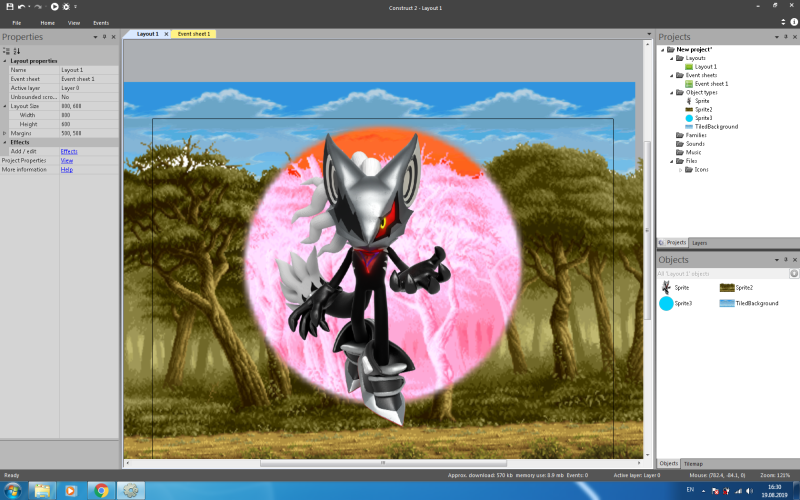Open the quick access toolbar customize dropdown
This screenshot has height=500, width=800.
76,7
